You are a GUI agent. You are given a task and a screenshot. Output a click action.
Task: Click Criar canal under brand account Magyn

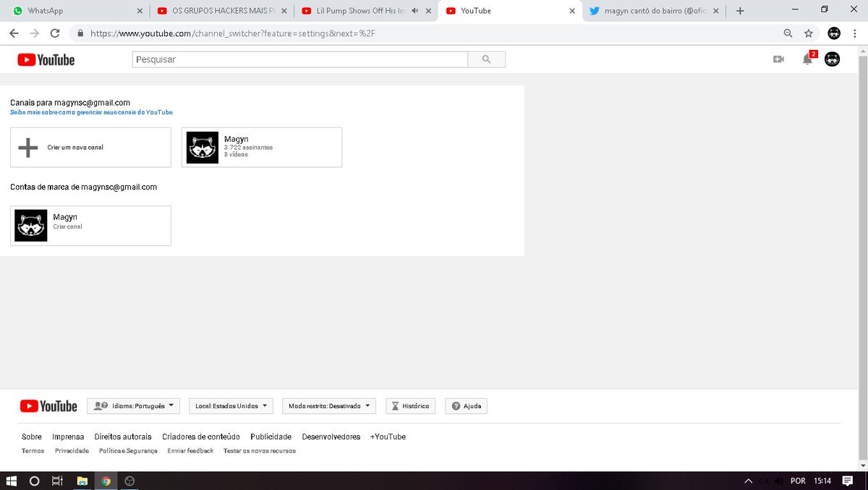tap(67, 227)
